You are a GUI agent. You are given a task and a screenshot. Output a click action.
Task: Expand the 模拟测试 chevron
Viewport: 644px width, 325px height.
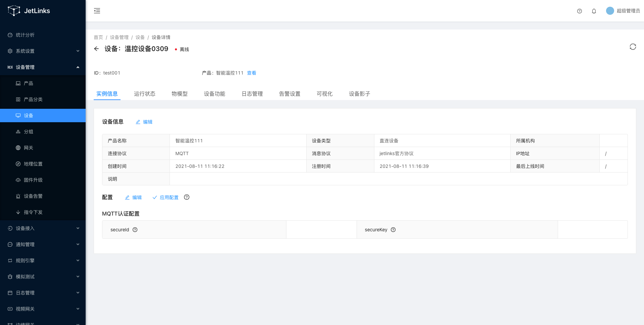(x=78, y=277)
